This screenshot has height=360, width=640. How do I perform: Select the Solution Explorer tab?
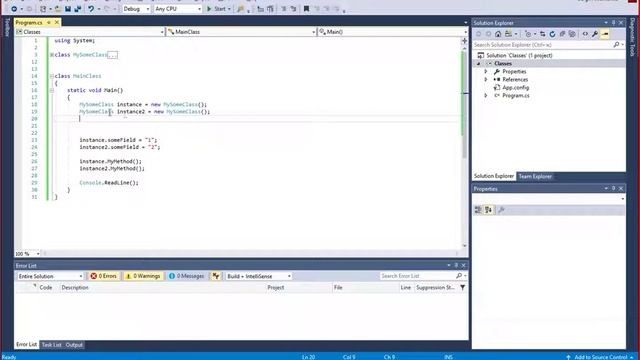[x=494, y=176]
